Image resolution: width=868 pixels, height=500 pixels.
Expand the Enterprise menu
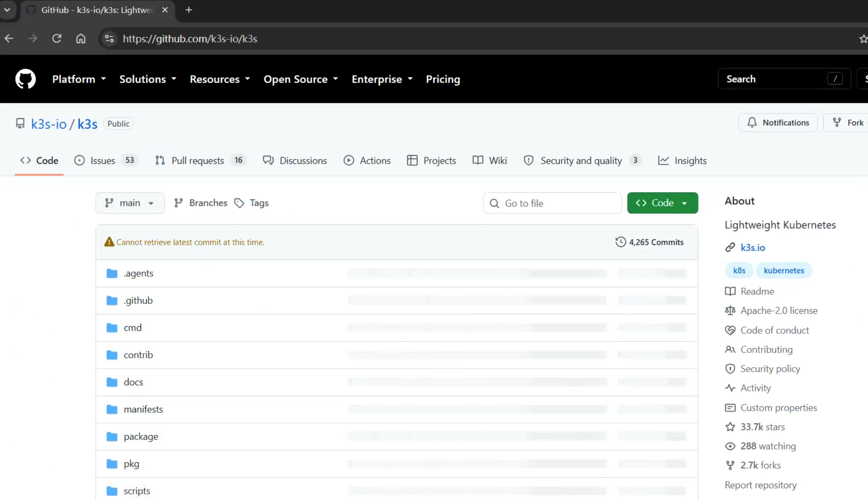[x=382, y=79]
